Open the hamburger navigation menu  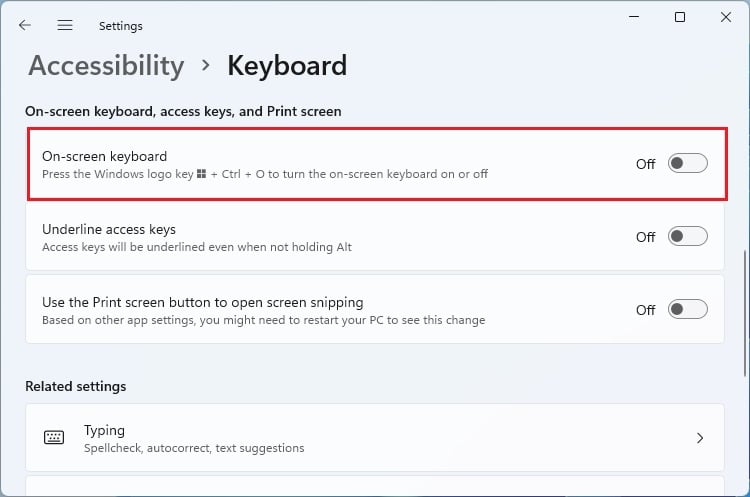click(x=65, y=25)
